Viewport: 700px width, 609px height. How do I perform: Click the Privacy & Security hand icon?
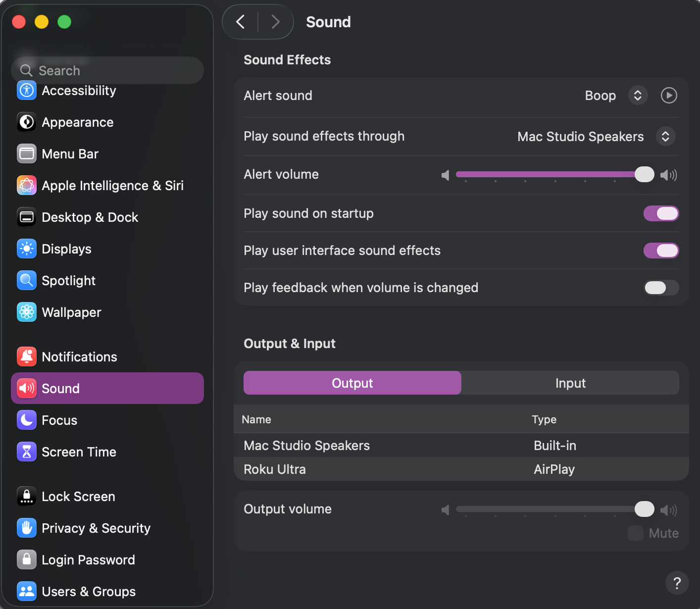[27, 528]
